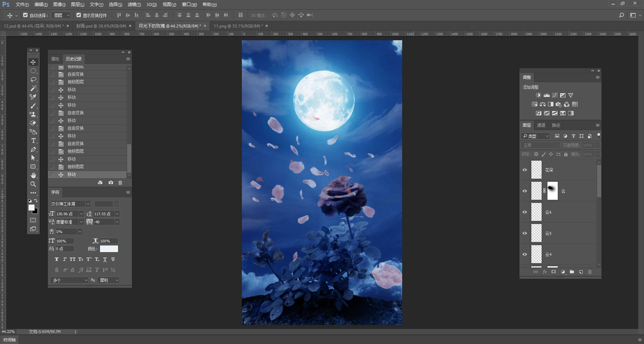Viewport: 644px width, 344px height.
Task: Hide the 云4 layer
Action: pyautogui.click(x=525, y=254)
